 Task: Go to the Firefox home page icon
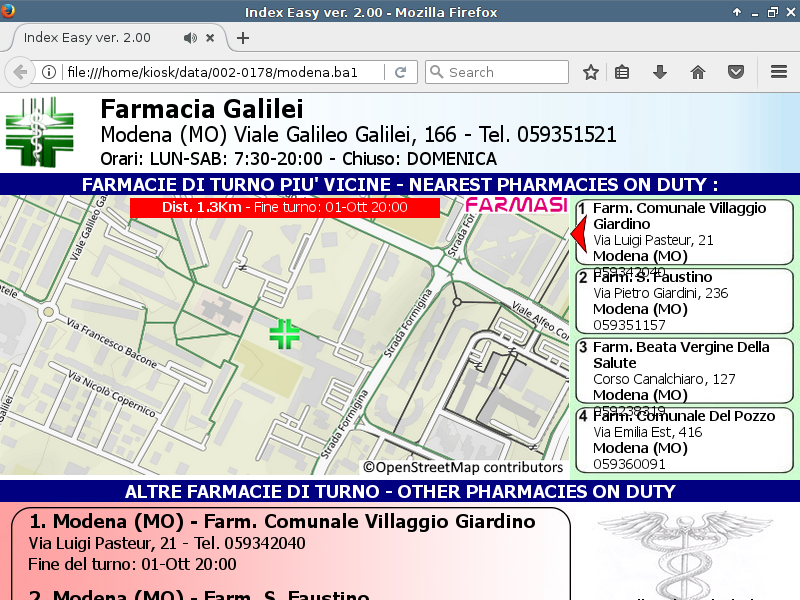(x=698, y=72)
